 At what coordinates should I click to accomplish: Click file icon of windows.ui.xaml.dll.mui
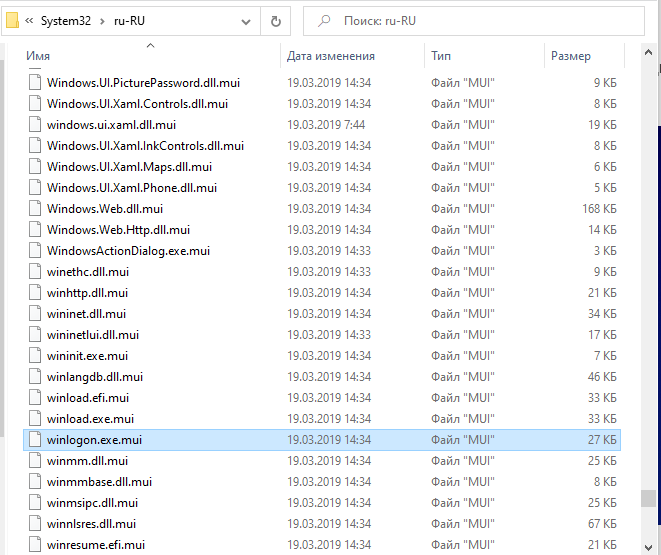[x=35, y=125]
